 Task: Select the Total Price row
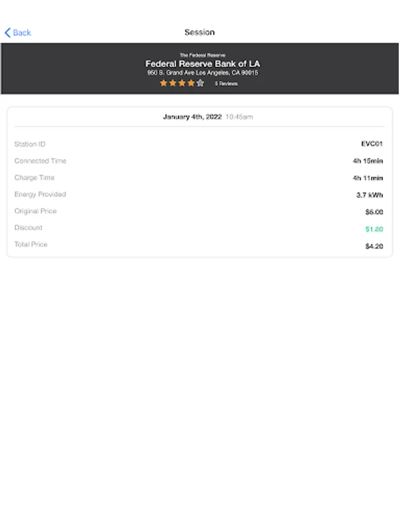click(x=30, y=244)
